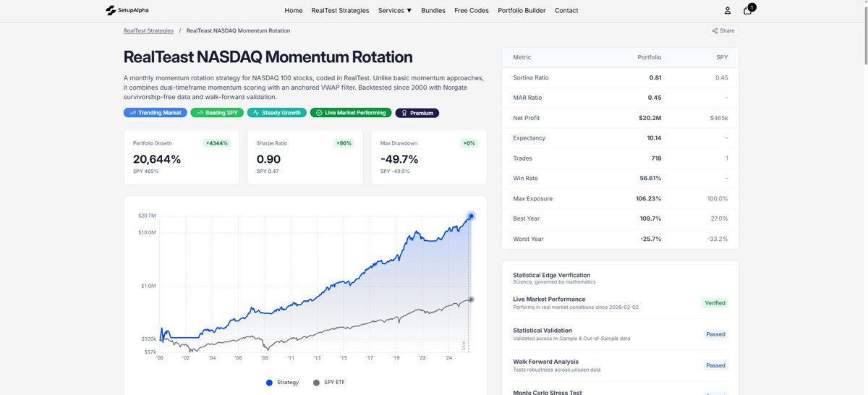868x395 pixels.
Task: Click the Monte Carlo Stress Test heading
Action: pyautogui.click(x=548, y=392)
